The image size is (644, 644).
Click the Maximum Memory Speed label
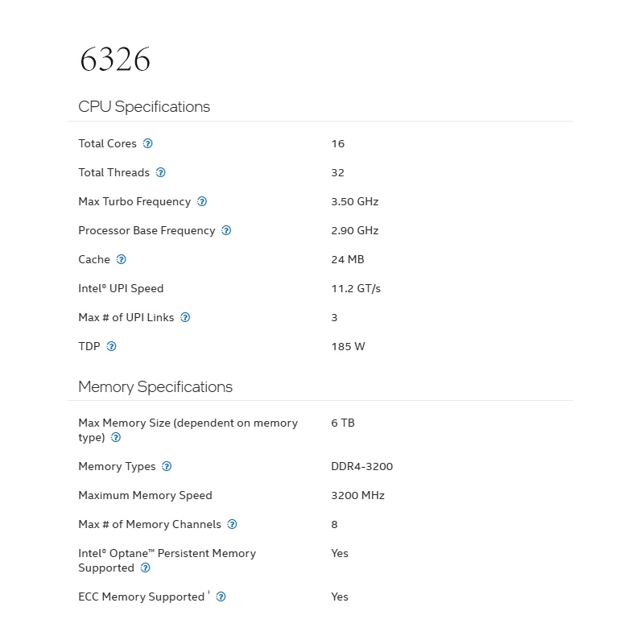click(x=145, y=495)
